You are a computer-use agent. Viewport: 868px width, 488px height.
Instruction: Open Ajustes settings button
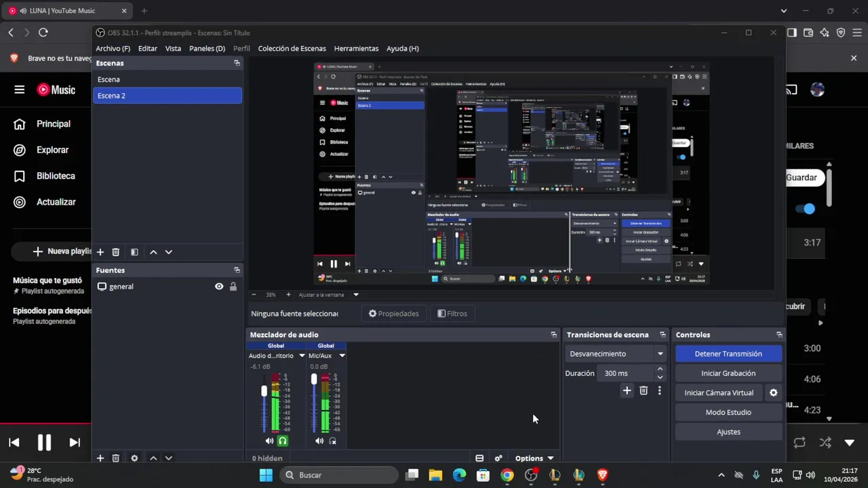(x=728, y=432)
